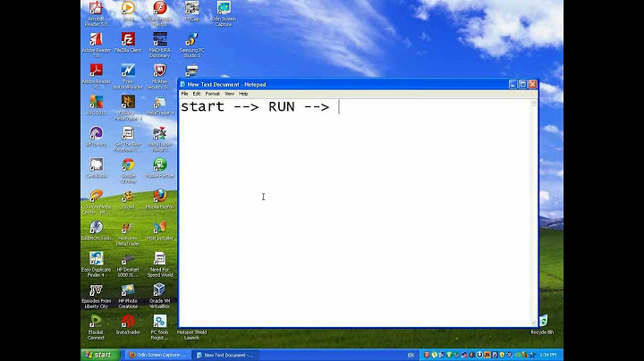Click the taskbar clock showing the time
Viewport: 644px width, 361px height.
[x=548, y=355]
